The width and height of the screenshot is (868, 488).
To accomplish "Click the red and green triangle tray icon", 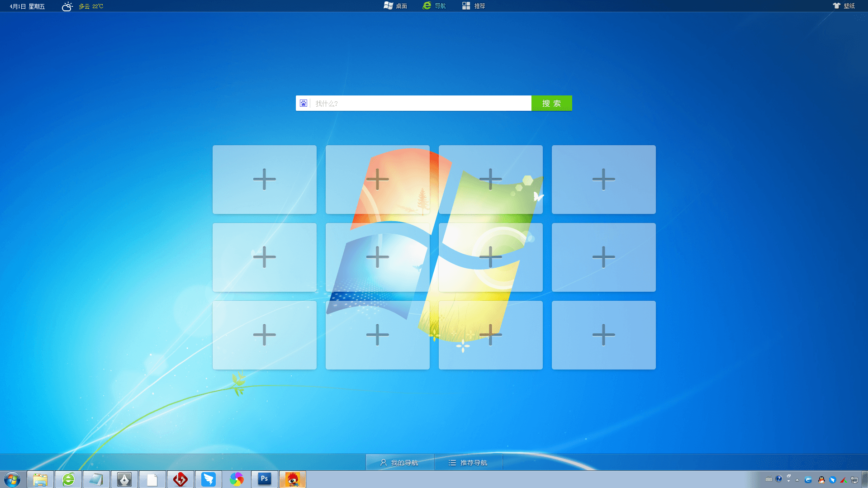I will pos(843,480).
